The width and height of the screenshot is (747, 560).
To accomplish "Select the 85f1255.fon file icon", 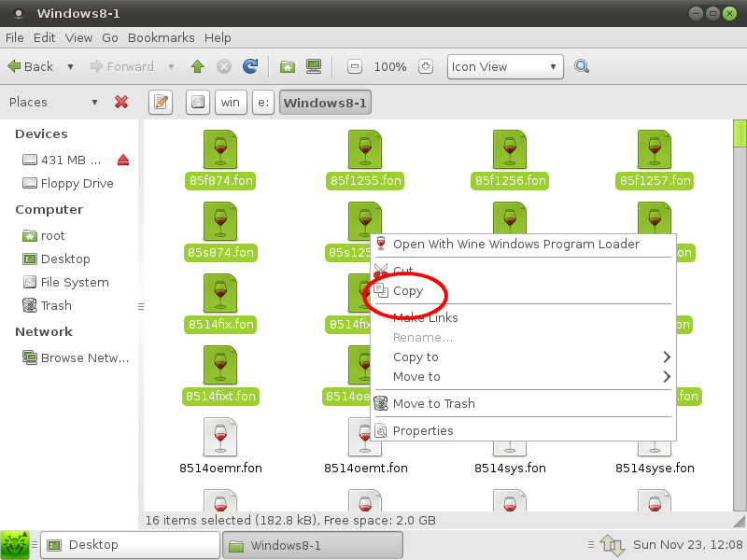I will pos(365,149).
